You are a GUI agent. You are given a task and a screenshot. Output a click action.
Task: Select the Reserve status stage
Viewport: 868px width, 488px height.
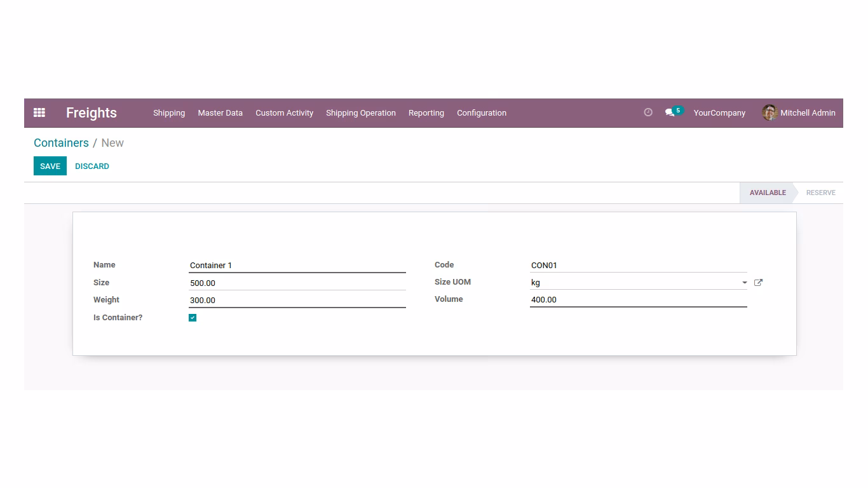coord(820,193)
